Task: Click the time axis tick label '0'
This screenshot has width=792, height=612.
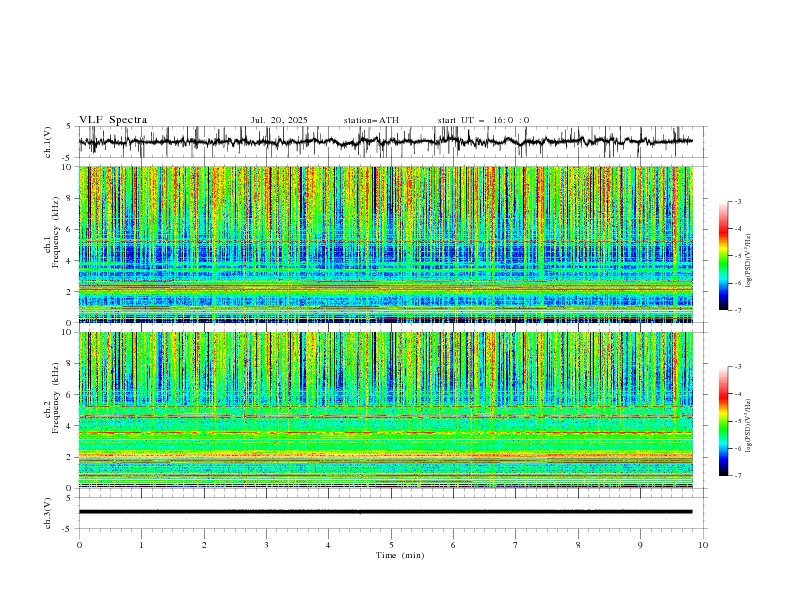Action: pyautogui.click(x=79, y=545)
